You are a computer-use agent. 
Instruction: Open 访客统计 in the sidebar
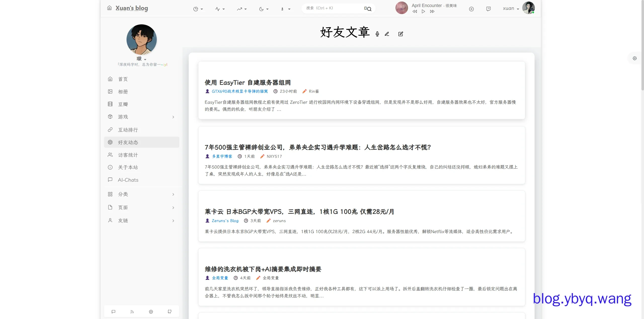[x=142, y=155]
